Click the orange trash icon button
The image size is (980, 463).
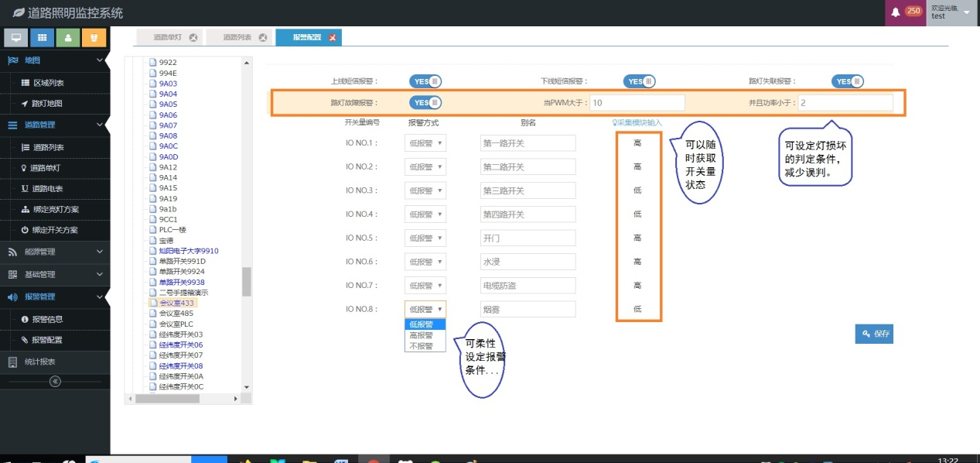94,37
